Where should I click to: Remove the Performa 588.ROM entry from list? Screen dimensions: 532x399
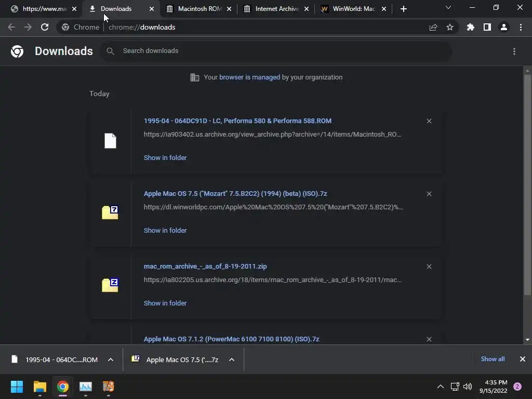pyautogui.click(x=429, y=121)
